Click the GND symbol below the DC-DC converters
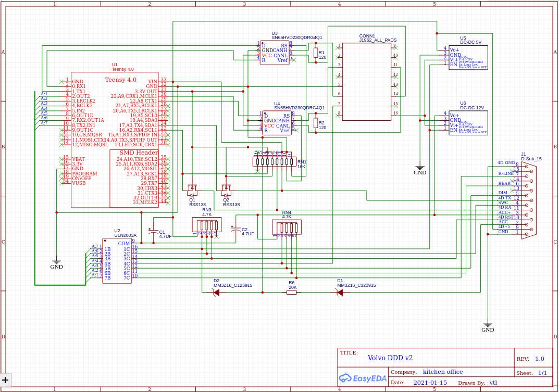The width and height of the screenshot is (559, 392). pos(419,169)
